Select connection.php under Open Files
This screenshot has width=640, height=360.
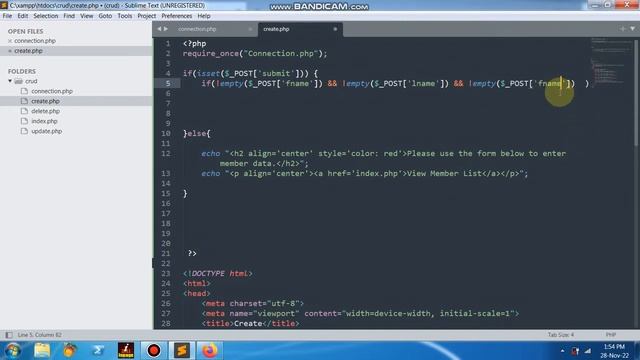[35, 41]
